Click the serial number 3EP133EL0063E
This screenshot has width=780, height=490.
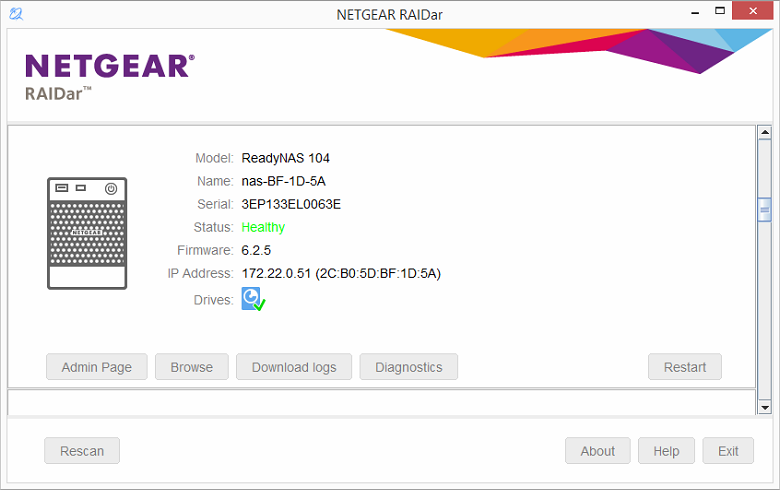tap(291, 204)
